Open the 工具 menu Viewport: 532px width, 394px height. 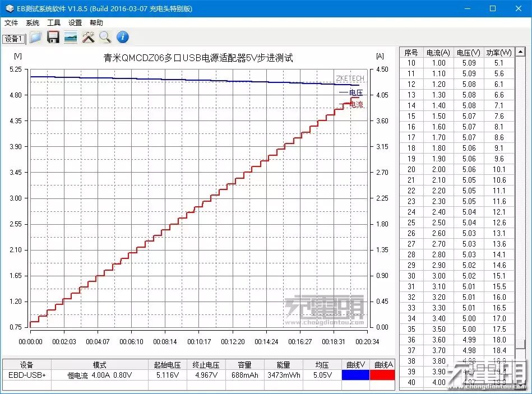pyautogui.click(x=54, y=23)
